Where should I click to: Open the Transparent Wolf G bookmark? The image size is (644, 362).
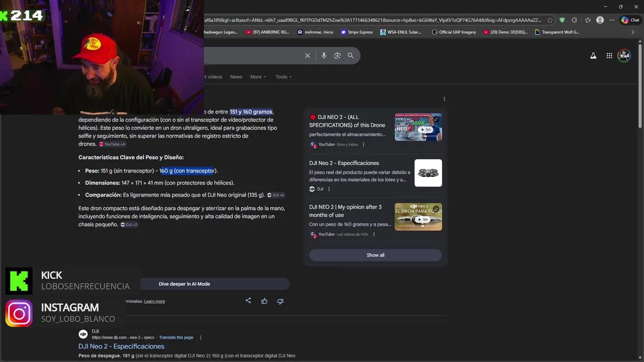(x=557, y=32)
